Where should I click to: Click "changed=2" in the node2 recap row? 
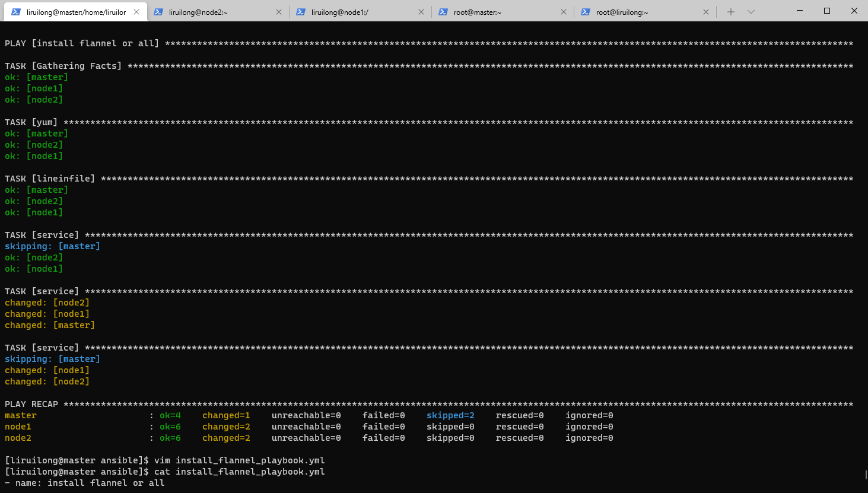click(226, 438)
